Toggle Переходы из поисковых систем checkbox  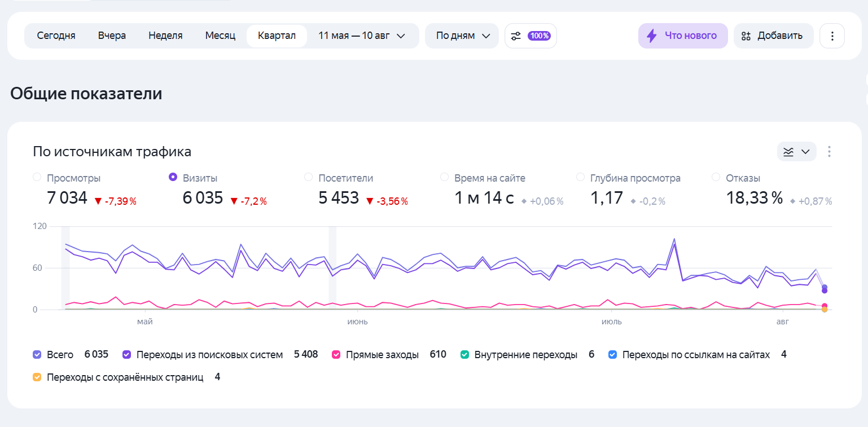pos(126,355)
